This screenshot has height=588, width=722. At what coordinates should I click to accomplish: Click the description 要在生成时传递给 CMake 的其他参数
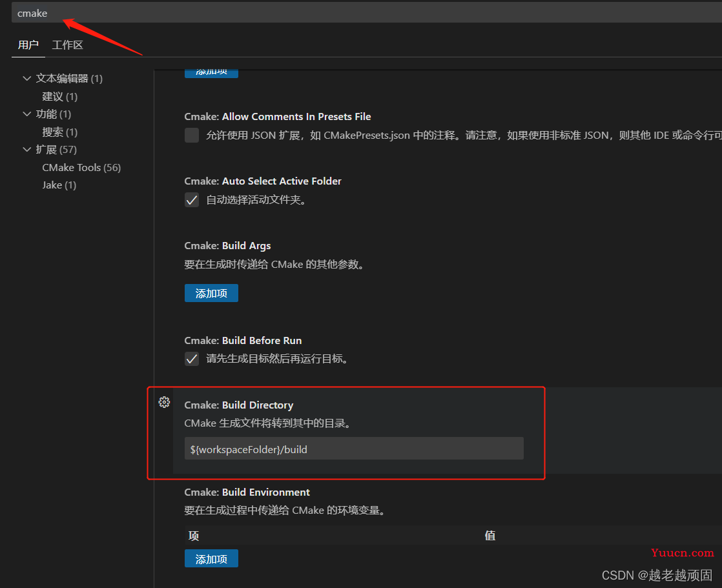pyautogui.click(x=274, y=265)
